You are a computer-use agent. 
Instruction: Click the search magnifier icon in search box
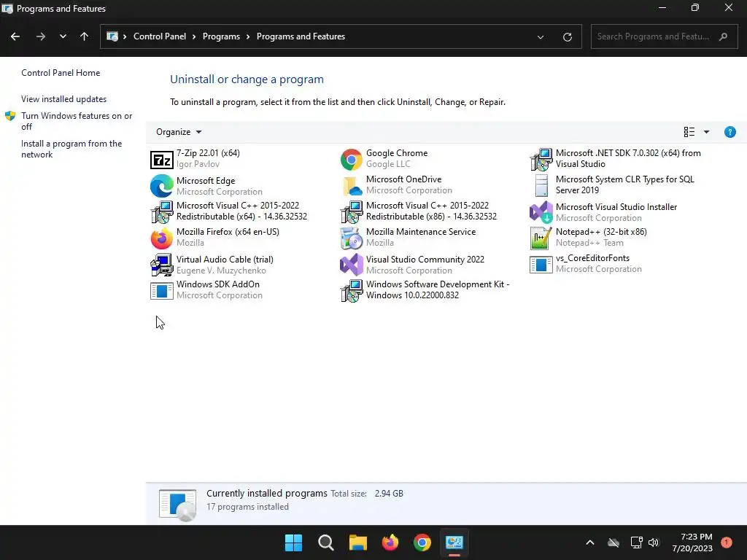point(723,36)
